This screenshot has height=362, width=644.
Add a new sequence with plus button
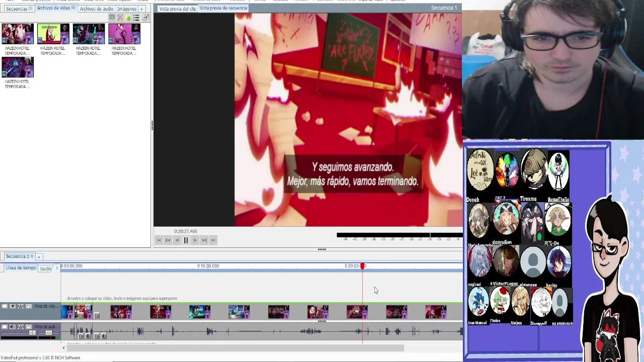point(39,257)
